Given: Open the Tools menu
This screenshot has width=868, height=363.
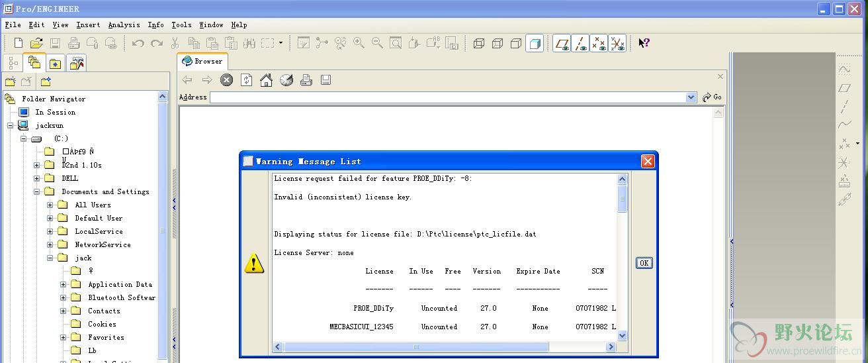Looking at the screenshot, I should point(181,25).
